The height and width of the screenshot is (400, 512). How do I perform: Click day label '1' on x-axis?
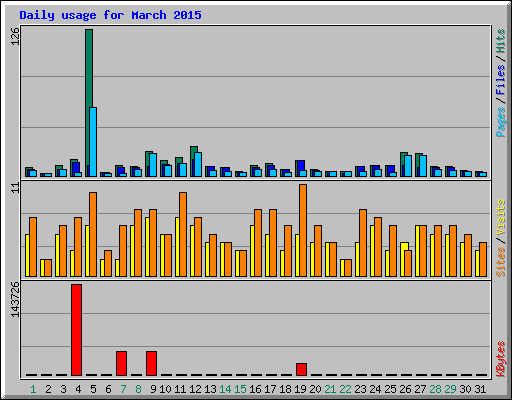[33, 389]
